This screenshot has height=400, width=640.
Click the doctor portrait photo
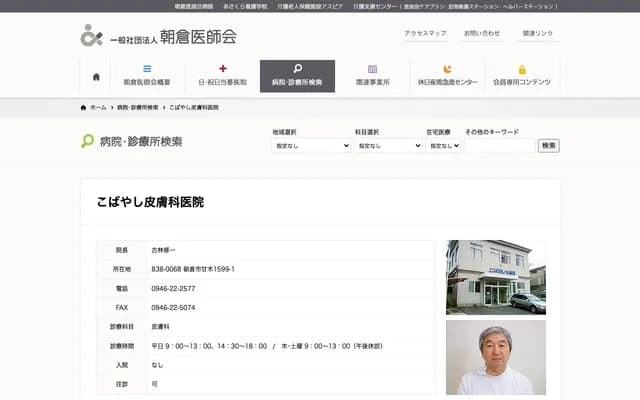tap(496, 357)
